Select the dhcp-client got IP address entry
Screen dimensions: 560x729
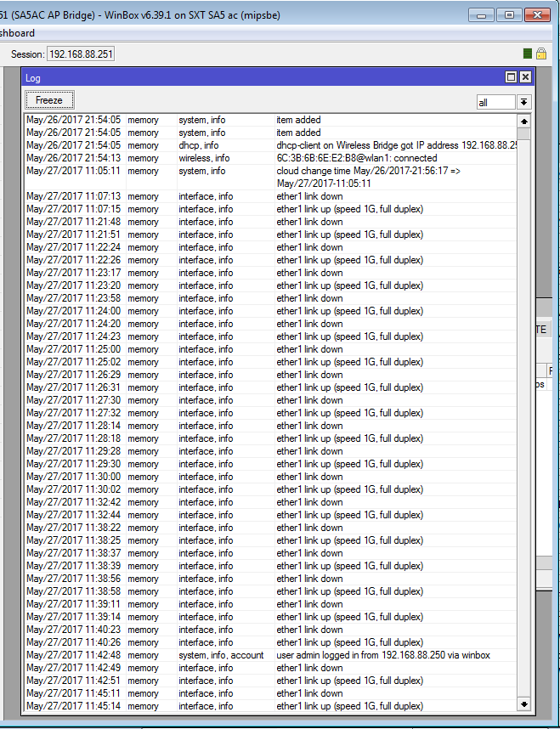click(x=271, y=145)
